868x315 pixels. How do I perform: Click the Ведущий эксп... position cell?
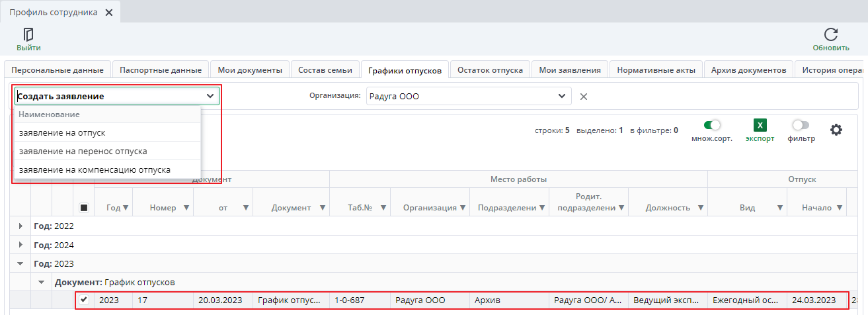pos(668,300)
